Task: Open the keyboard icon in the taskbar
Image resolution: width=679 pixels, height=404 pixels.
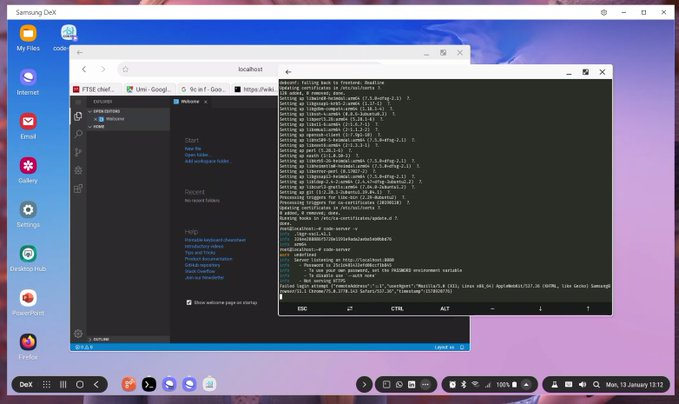Action: pos(569,385)
